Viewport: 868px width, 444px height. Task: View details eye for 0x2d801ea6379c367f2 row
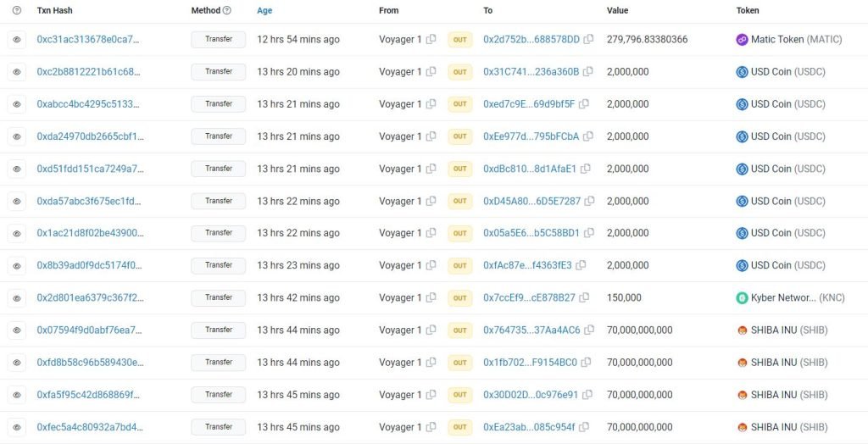(17, 298)
